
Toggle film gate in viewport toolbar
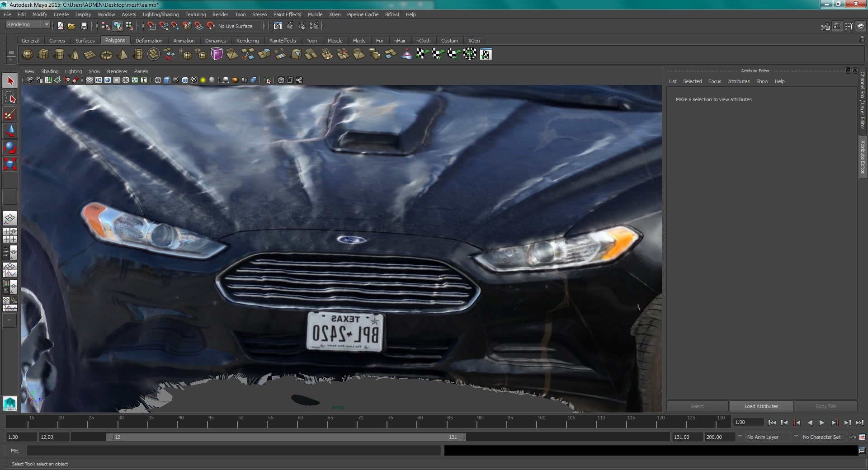coord(99,80)
